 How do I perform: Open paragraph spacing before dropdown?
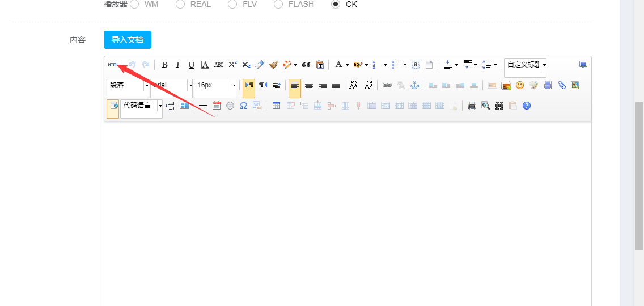click(457, 65)
